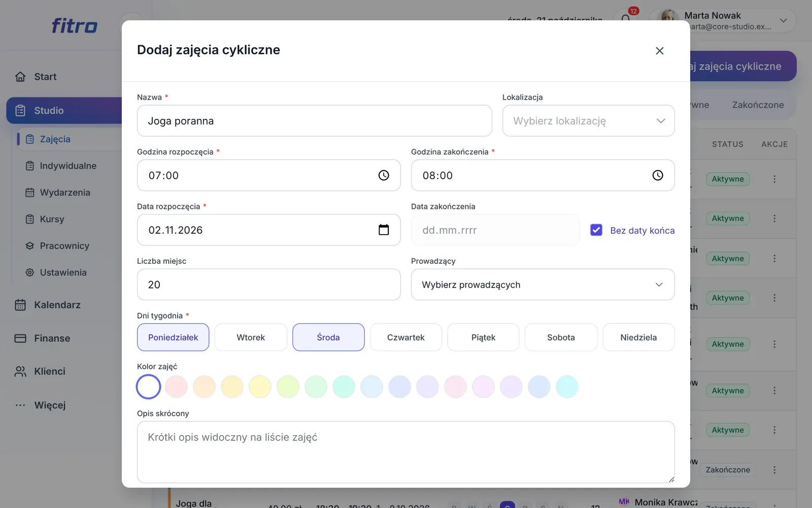Screen dimensions: 812x508
Task: Deselect the Poniedziałek day toggle
Action: [x=173, y=337]
